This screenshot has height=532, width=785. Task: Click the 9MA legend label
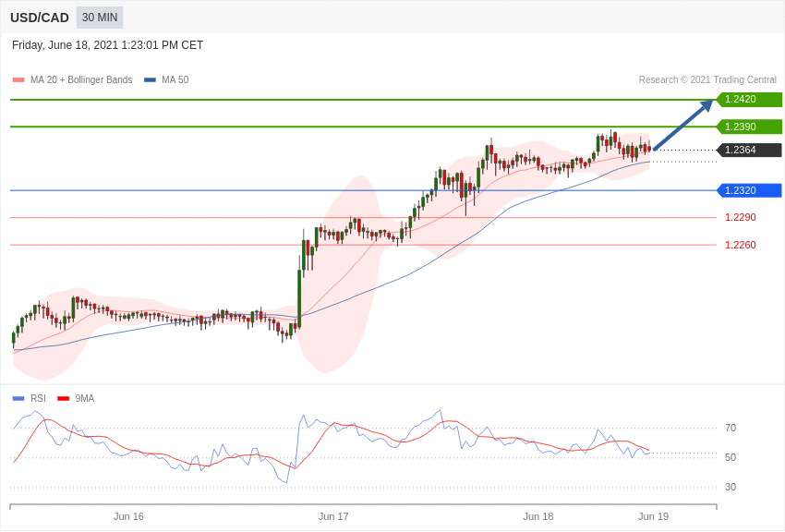85,398
